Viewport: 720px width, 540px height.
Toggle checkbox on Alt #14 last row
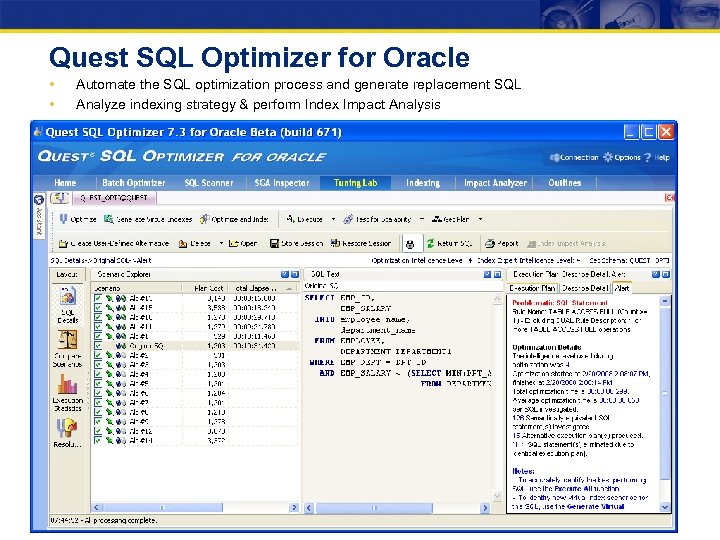point(98,440)
